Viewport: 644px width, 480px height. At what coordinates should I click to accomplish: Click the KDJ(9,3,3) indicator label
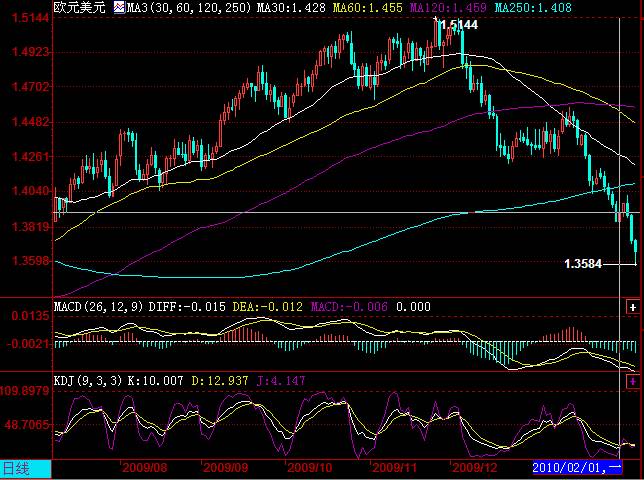[x=88, y=381]
